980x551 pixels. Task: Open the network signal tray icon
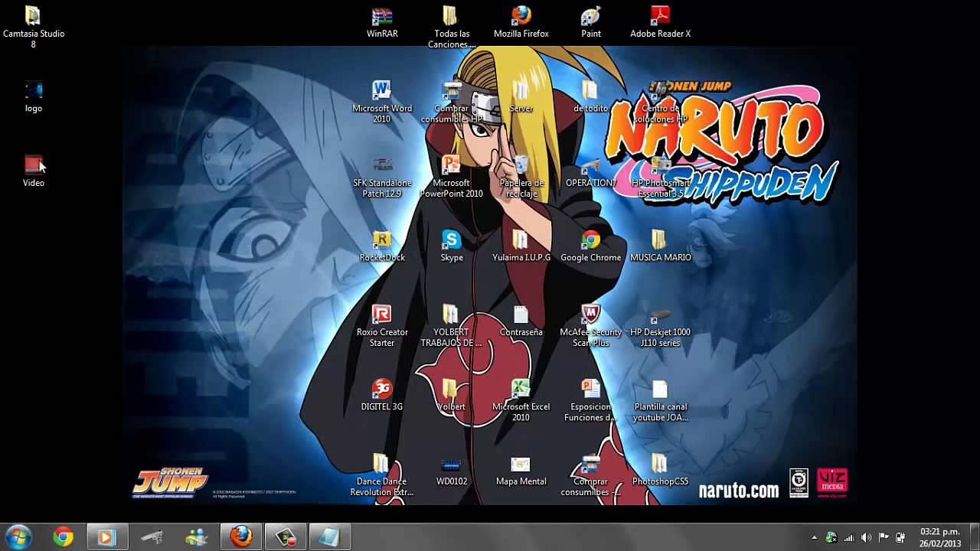point(849,537)
